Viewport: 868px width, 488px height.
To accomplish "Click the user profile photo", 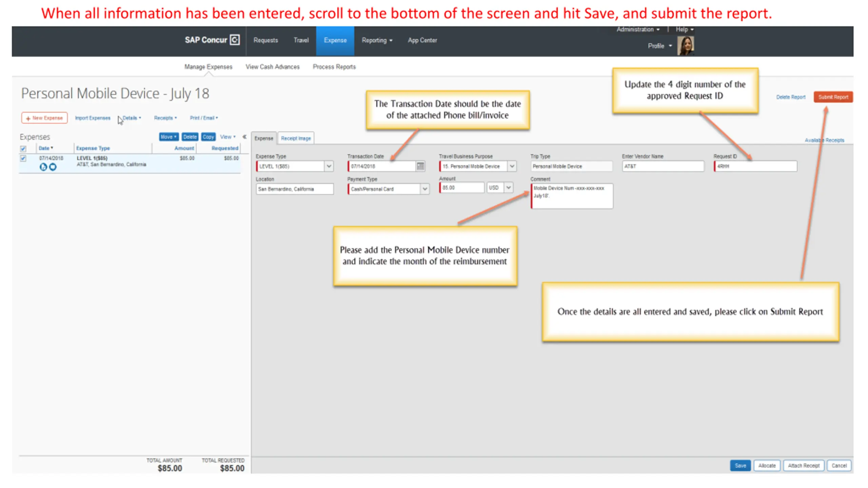I will 685,46.
